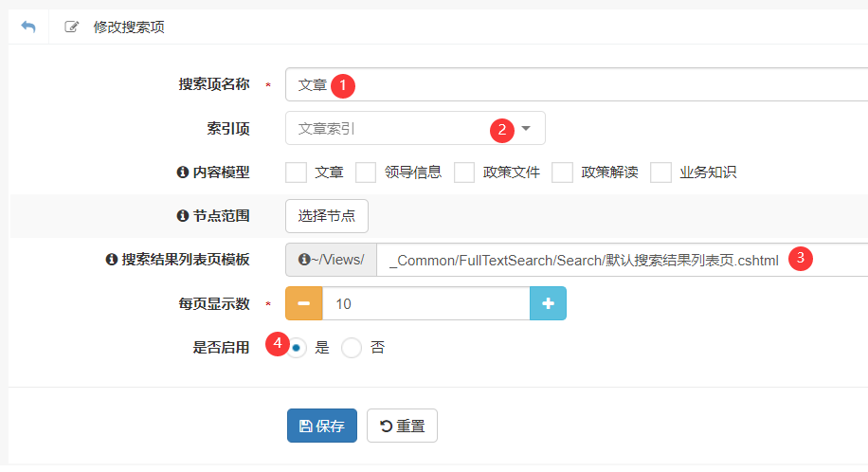Click the edit icon beside 修改搜索项
The width and height of the screenshot is (868, 472).
click(x=72, y=27)
